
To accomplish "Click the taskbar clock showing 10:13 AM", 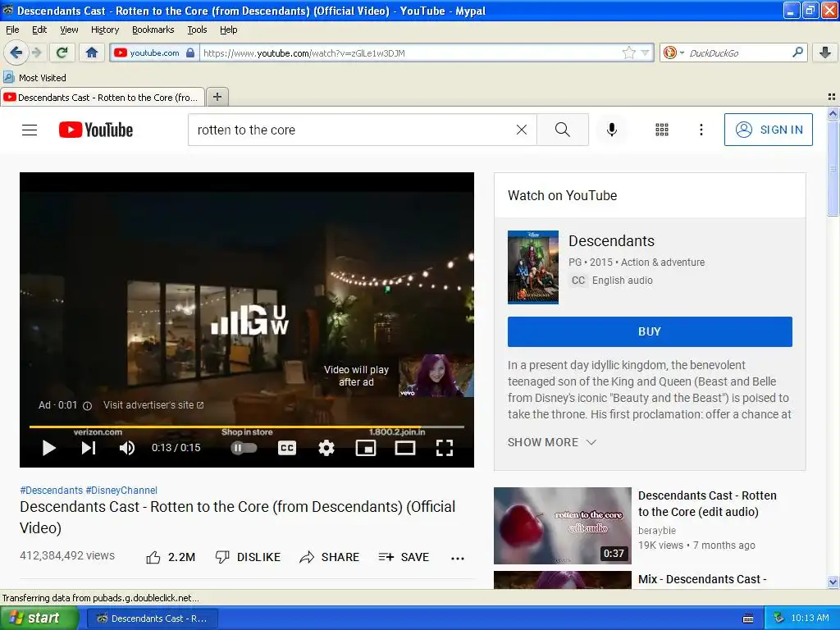I will tap(810, 618).
